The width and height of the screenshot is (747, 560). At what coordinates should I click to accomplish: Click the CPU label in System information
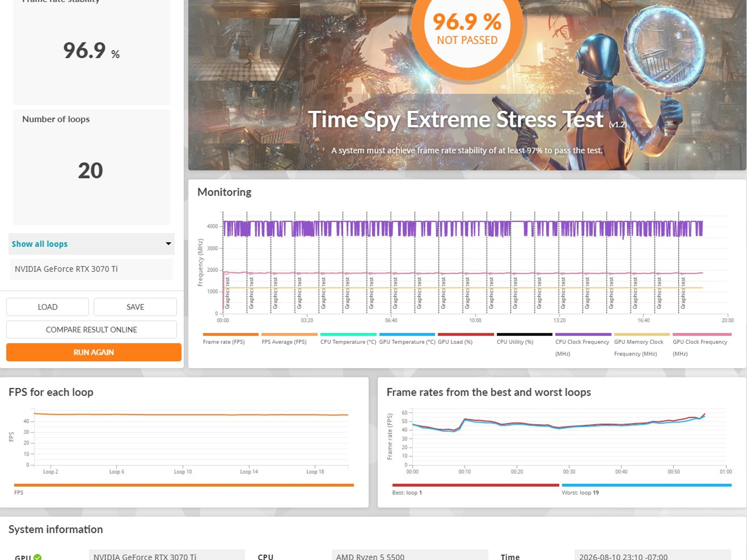(x=266, y=557)
